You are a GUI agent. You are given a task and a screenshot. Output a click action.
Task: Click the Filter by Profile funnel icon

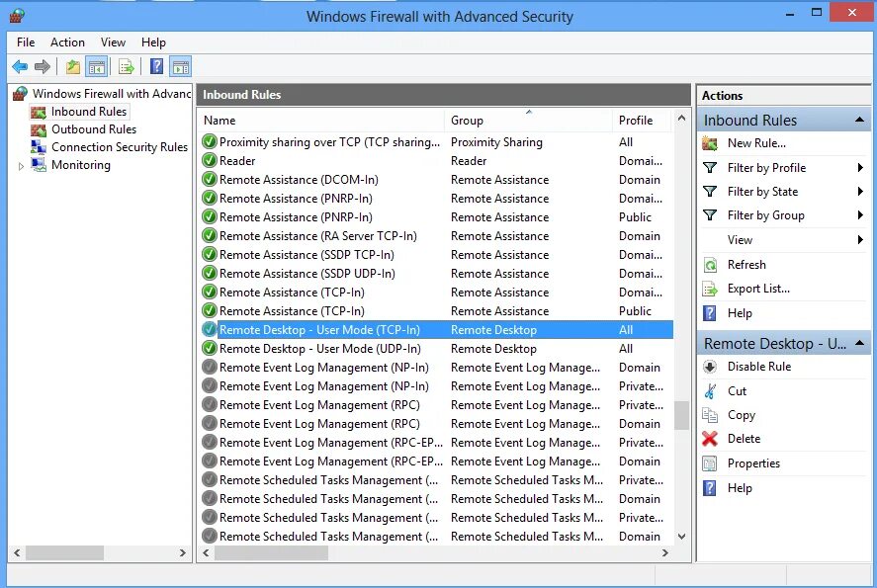tap(710, 168)
